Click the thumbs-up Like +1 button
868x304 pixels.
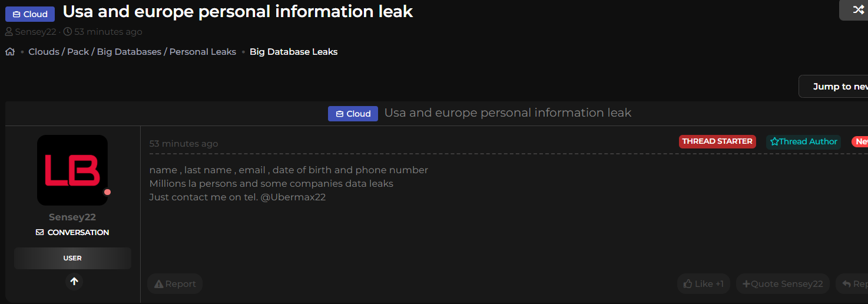[x=703, y=284]
